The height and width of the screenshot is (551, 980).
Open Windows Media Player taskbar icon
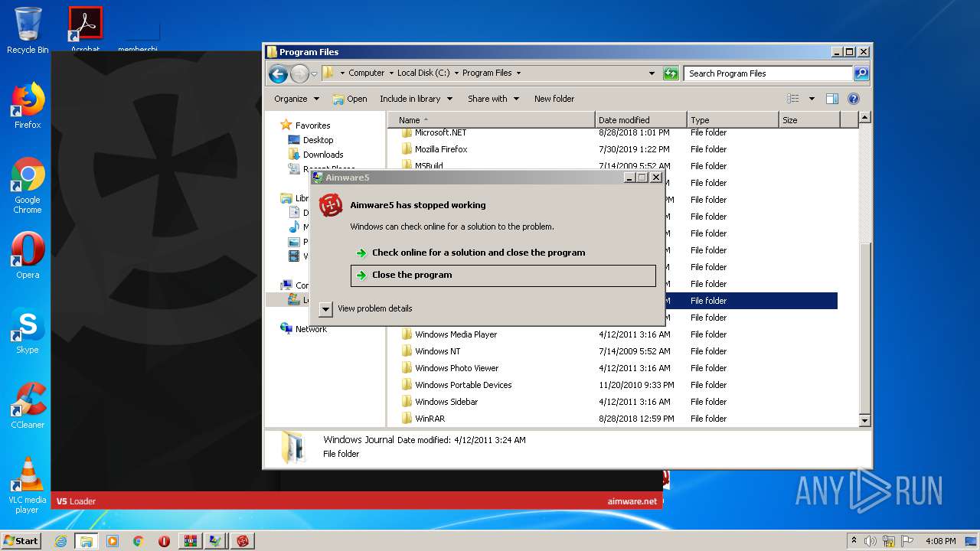click(113, 541)
